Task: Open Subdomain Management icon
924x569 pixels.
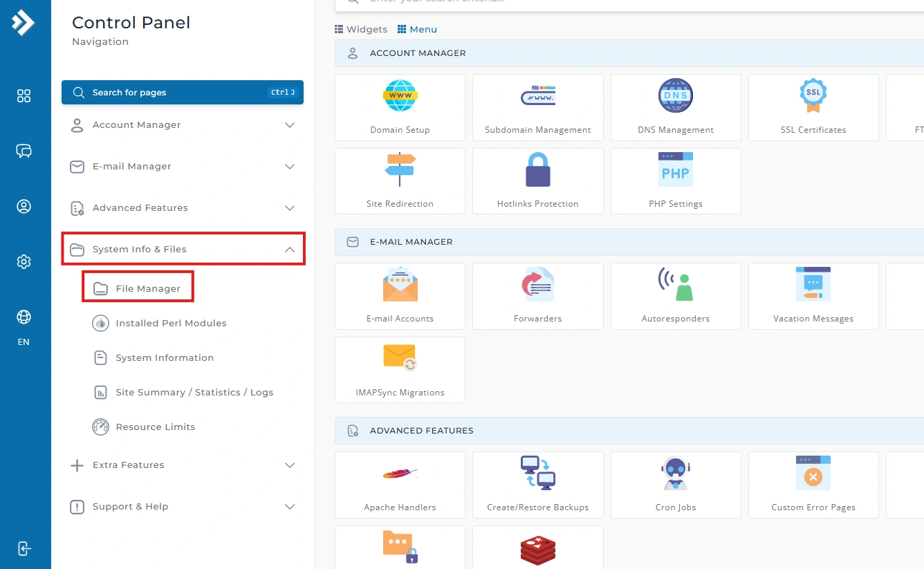Action: click(x=538, y=95)
